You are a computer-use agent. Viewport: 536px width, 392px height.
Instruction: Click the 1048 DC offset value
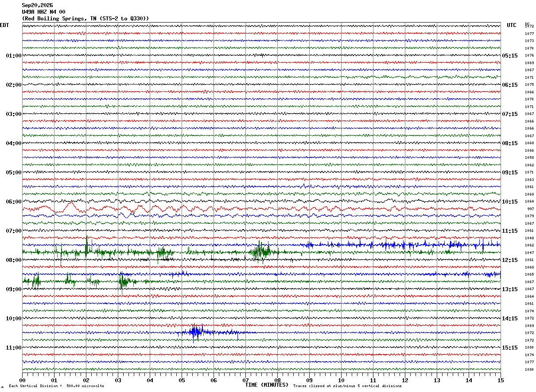(529, 238)
